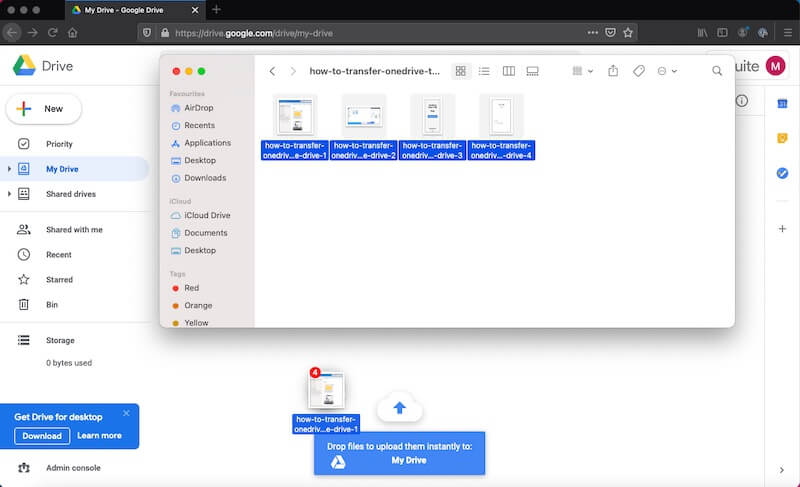Open the Finder action ellipsis dropdown
The width and height of the screenshot is (800, 487).
tap(667, 71)
